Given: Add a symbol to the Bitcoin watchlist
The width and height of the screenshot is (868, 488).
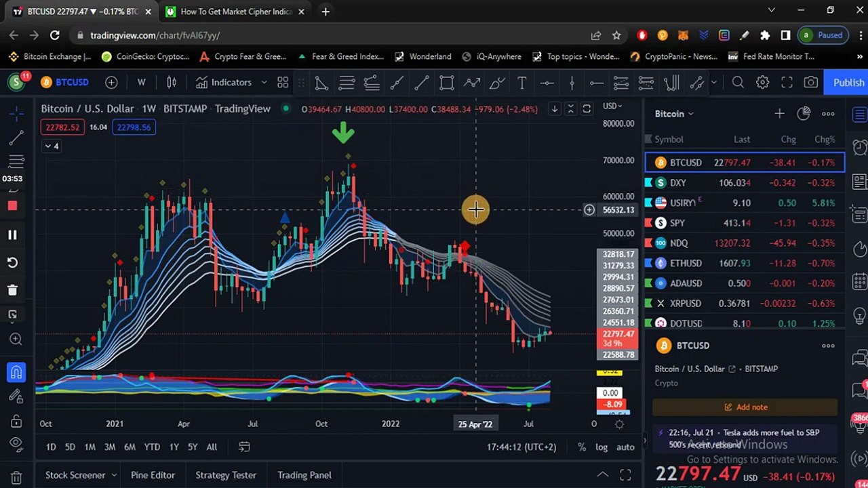Looking at the screenshot, I should 779,114.
